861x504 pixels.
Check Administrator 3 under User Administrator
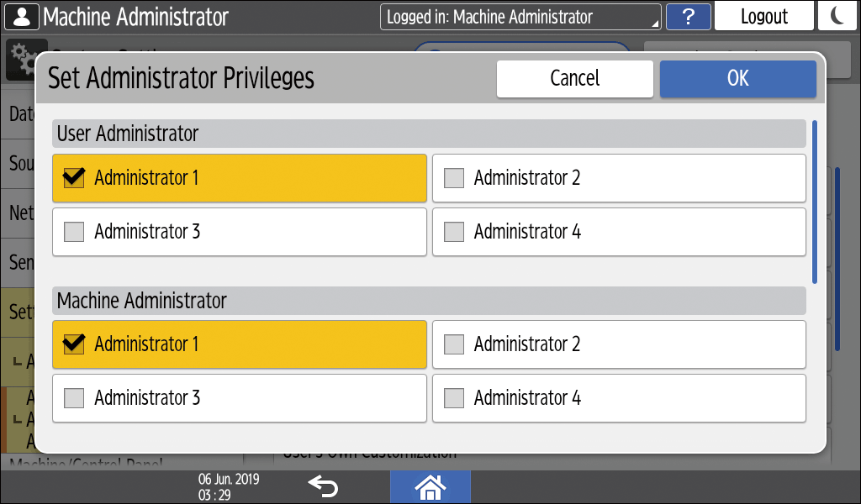[x=75, y=232]
